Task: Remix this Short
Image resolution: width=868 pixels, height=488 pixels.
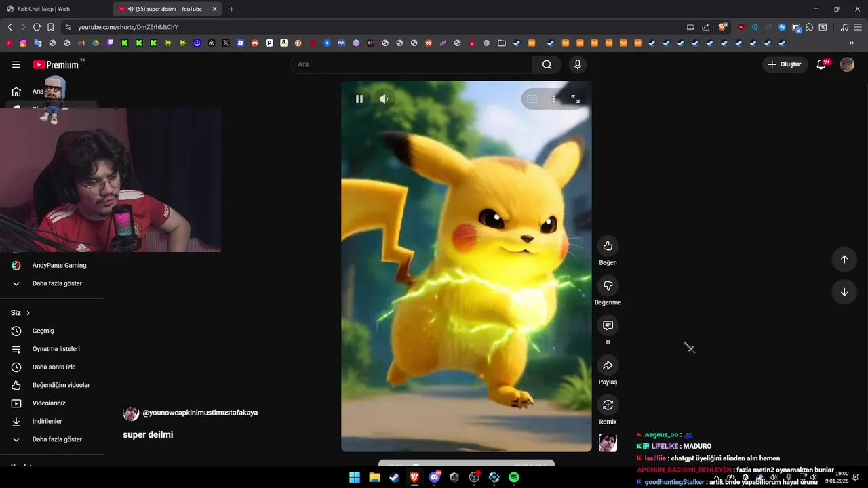Action: click(608, 405)
